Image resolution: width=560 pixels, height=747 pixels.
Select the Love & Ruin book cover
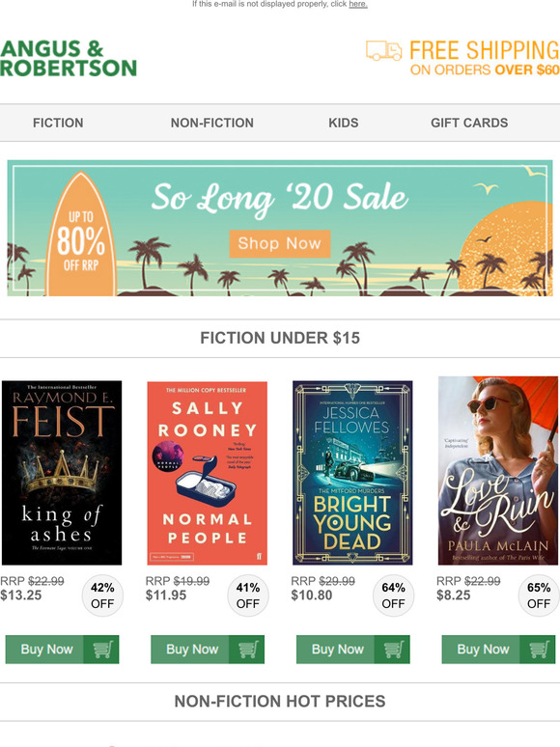[497, 471]
